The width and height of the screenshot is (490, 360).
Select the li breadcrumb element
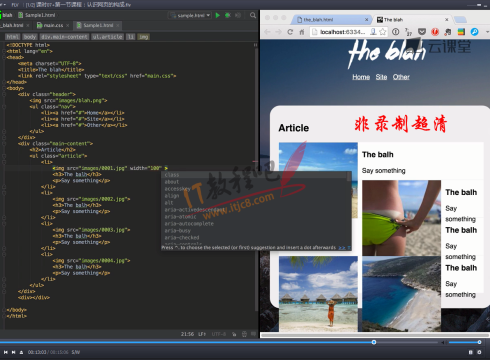131,37
